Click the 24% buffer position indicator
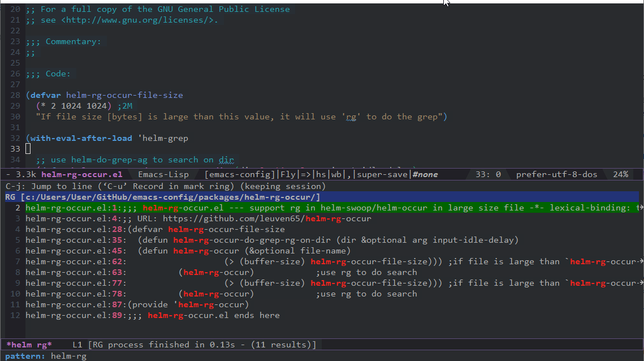The height and width of the screenshot is (361, 644). coord(621,174)
